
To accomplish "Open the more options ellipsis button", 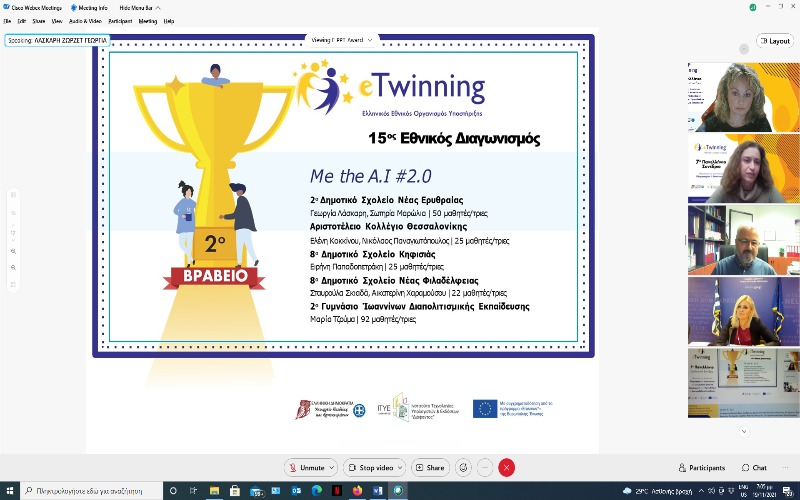I will pos(485,467).
